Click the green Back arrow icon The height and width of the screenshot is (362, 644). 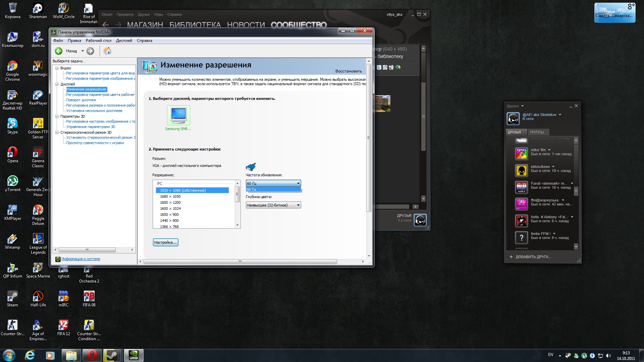coord(59,51)
